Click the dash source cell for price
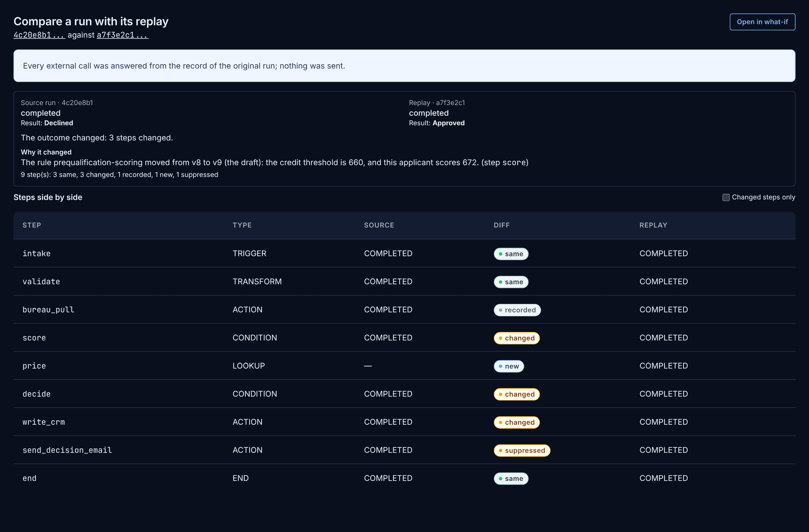This screenshot has width=809, height=532. click(368, 366)
